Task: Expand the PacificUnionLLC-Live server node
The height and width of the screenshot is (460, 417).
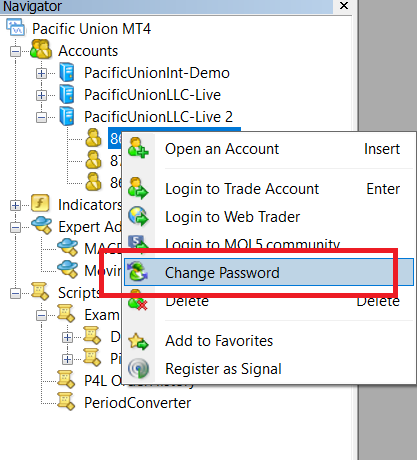Action: 41,95
